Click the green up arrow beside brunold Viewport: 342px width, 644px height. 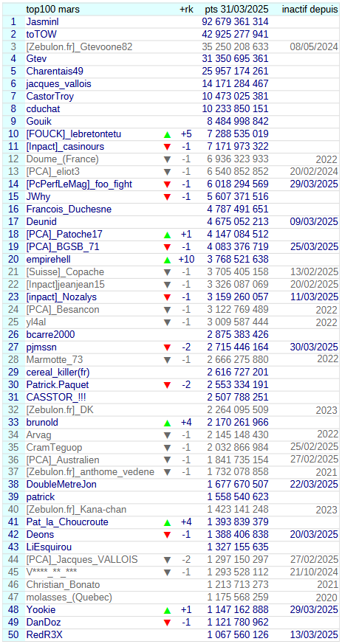(x=167, y=423)
